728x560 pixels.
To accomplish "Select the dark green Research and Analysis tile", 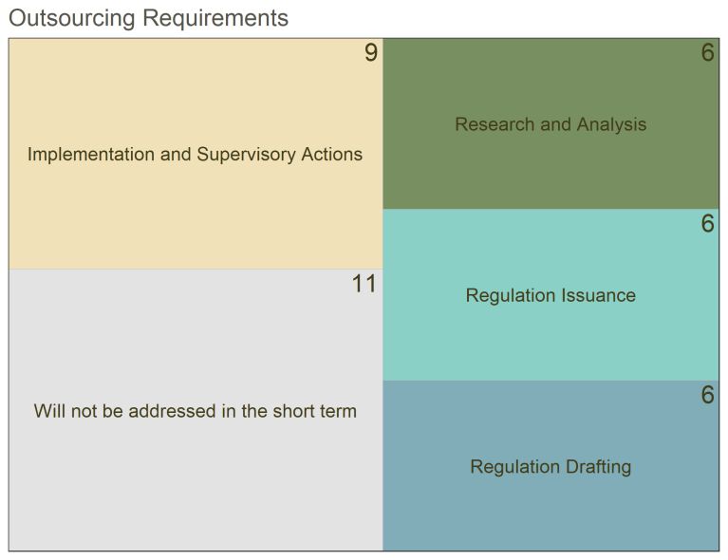I will click(551, 123).
